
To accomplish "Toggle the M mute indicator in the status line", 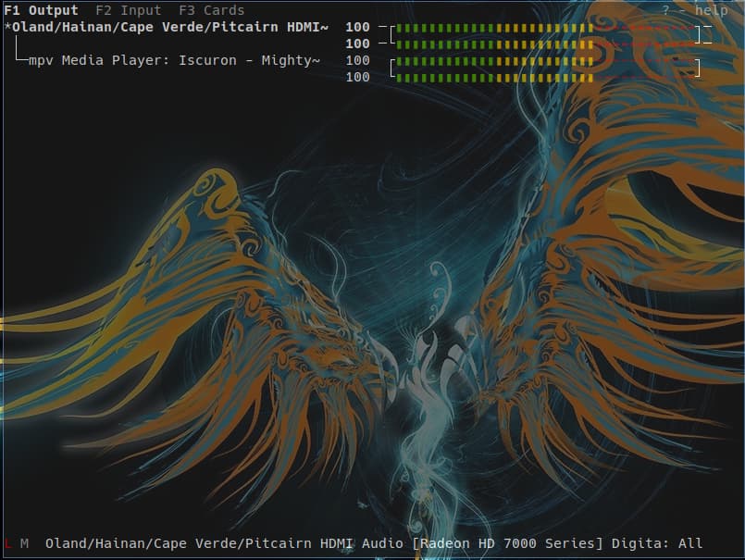I will click(x=24, y=543).
